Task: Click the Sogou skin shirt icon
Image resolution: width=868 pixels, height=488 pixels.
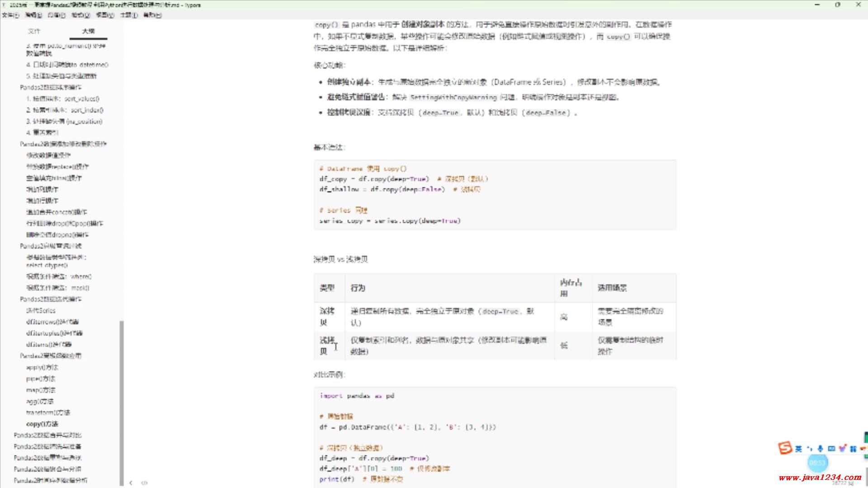Action: (x=842, y=449)
